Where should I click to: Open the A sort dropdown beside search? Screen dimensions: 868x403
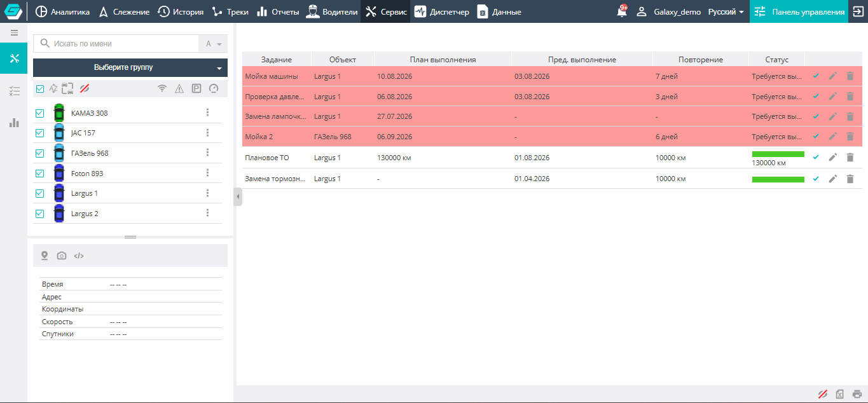pyautogui.click(x=213, y=44)
